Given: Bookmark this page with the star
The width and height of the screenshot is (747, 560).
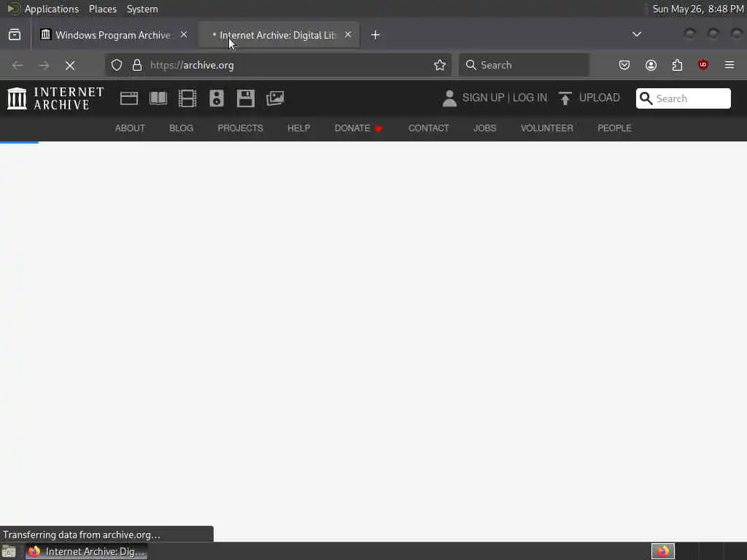Looking at the screenshot, I should [440, 65].
